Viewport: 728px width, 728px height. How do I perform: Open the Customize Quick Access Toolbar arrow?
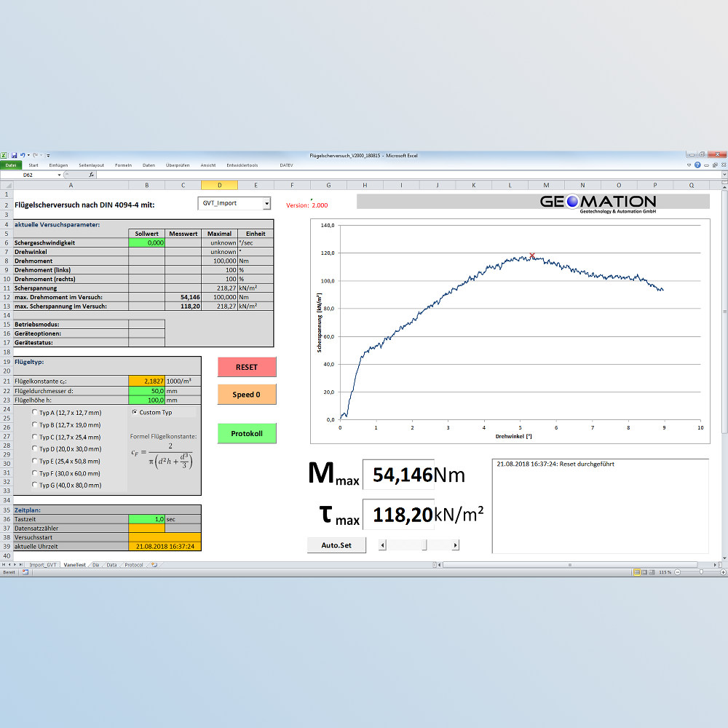pos(48,156)
